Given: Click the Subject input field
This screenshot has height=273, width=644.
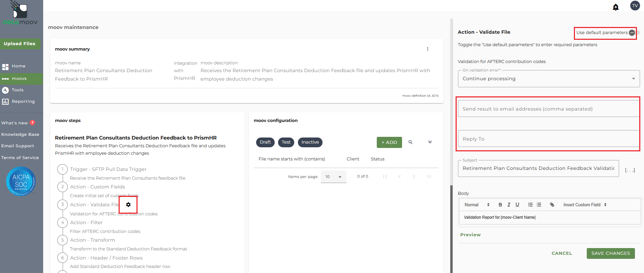Looking at the screenshot, I should pos(538,168).
